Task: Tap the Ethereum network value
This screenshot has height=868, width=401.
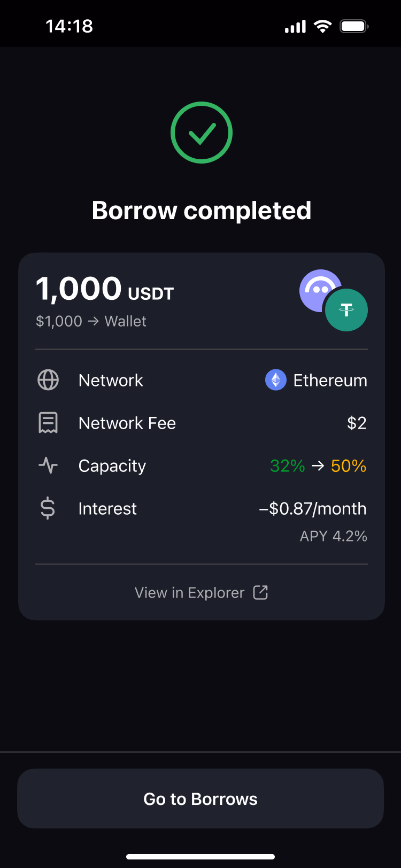Action: coord(330,381)
